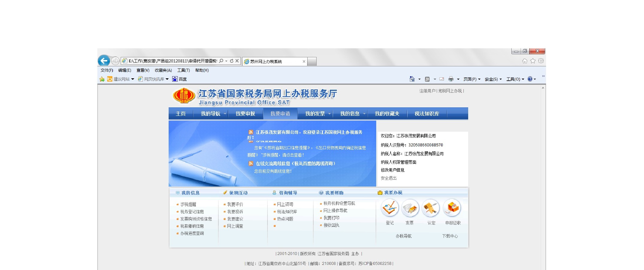Screen dimensions: 644x270
Task: Click the IE home icon near window top
Action: click(525, 61)
